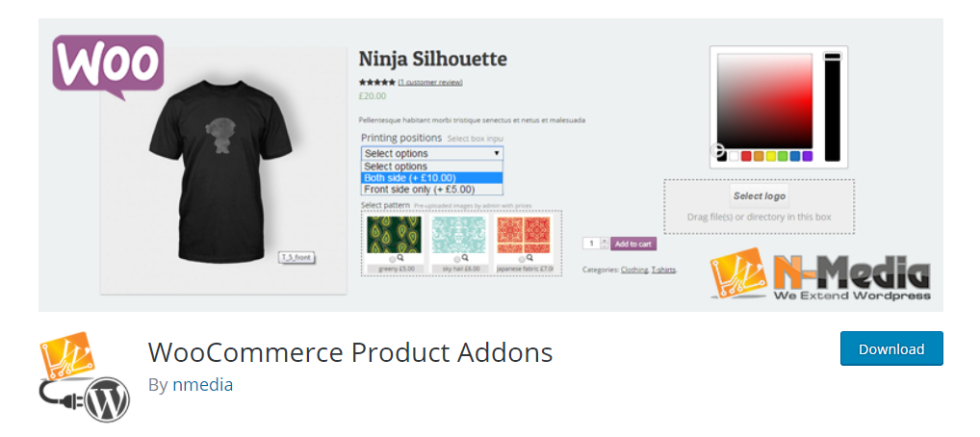Magnify the japanese fabric pattern preview

[x=529, y=258]
